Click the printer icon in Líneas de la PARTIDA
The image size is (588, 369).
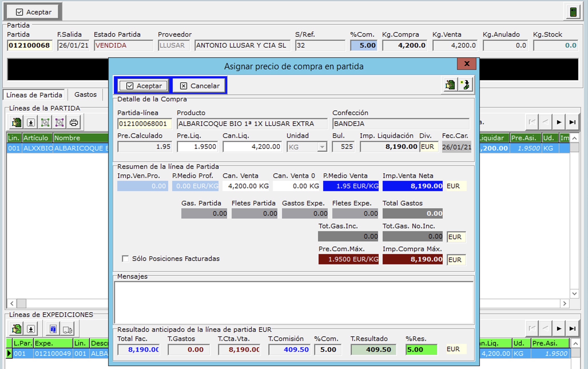[74, 122]
